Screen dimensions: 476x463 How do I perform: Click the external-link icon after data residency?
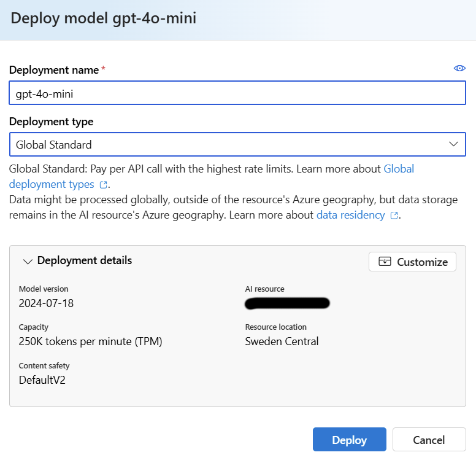click(394, 216)
